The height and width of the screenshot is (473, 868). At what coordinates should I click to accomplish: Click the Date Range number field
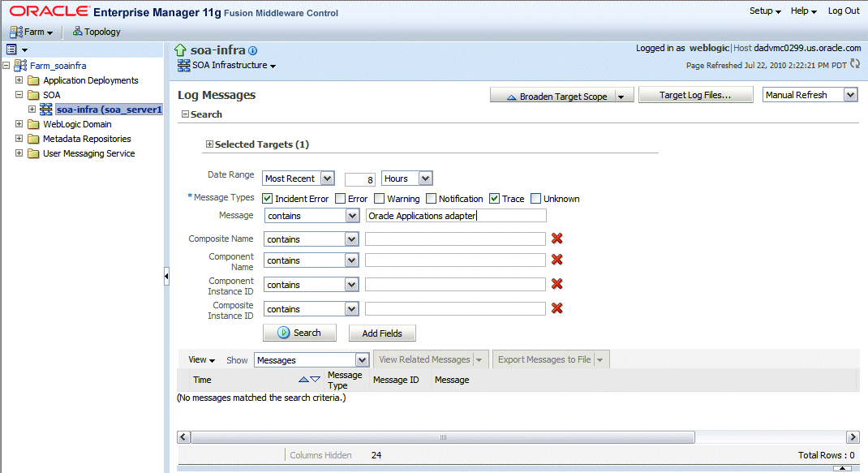[360, 179]
